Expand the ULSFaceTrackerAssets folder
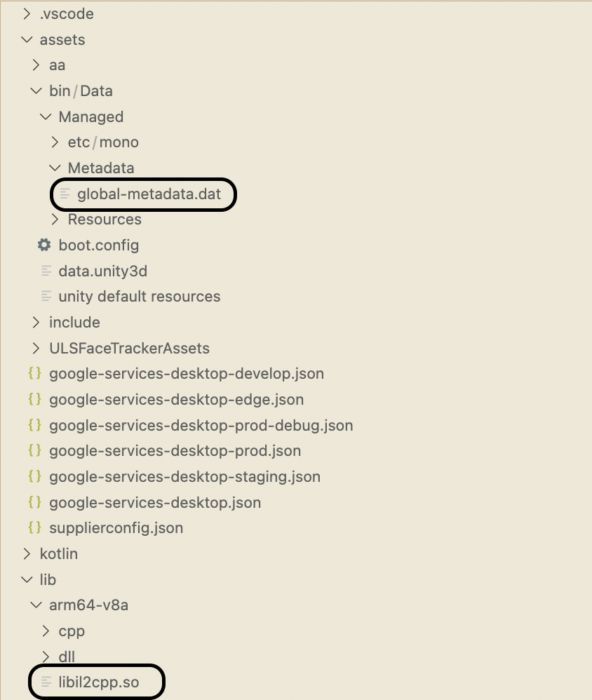This screenshot has width=592, height=700. tap(36, 348)
